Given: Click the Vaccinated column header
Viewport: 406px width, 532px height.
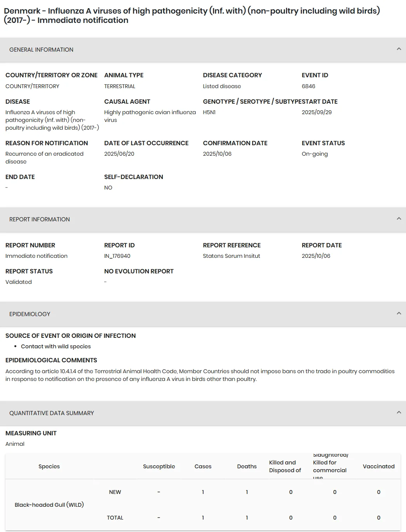Looking at the screenshot, I should click(379, 466).
